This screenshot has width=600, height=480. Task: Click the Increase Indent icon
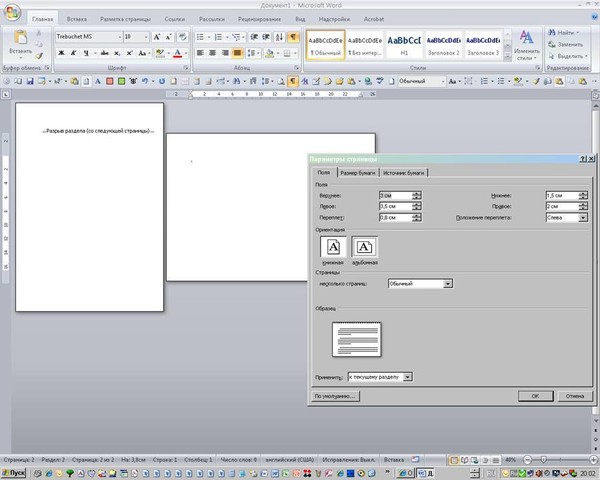[x=266, y=37]
